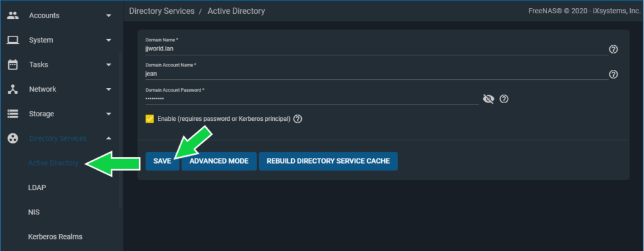Click into the Domain Name input field
This screenshot has width=644, height=251.
[x=377, y=49]
